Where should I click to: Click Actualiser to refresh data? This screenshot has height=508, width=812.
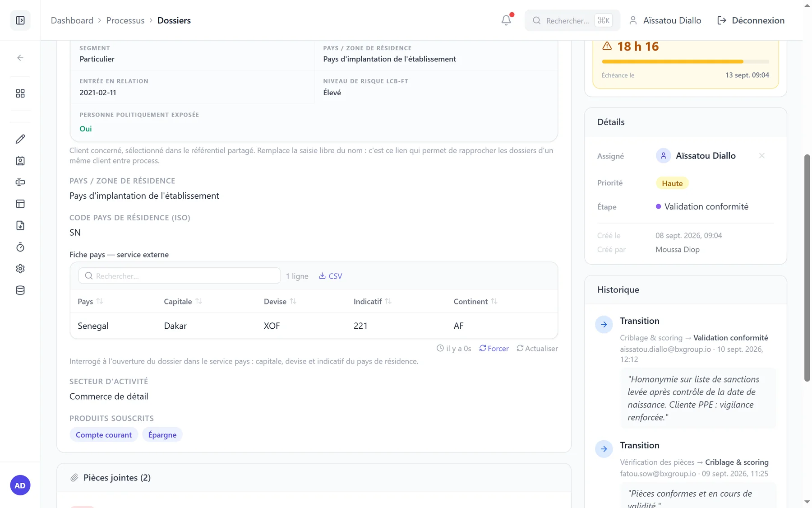[x=537, y=349]
